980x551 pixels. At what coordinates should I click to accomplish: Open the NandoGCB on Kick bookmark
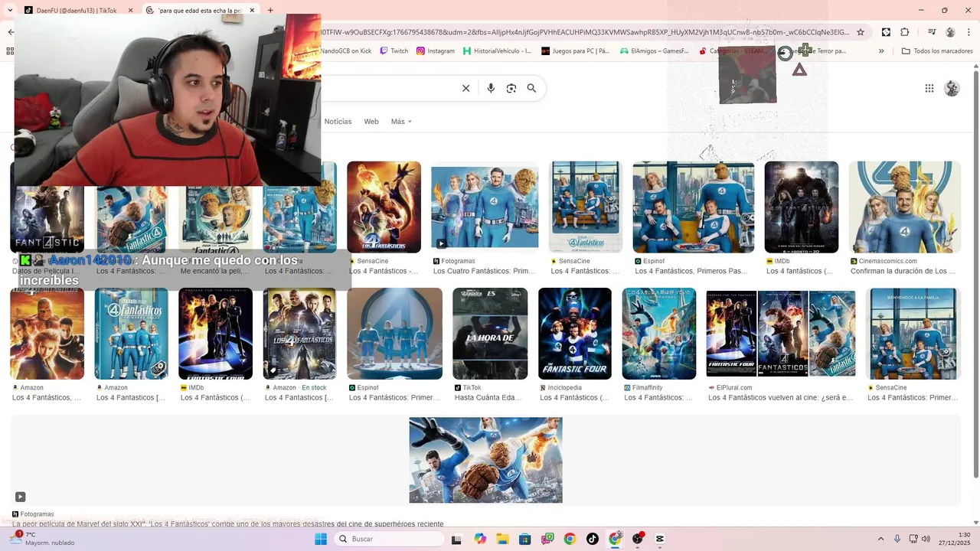tap(346, 51)
